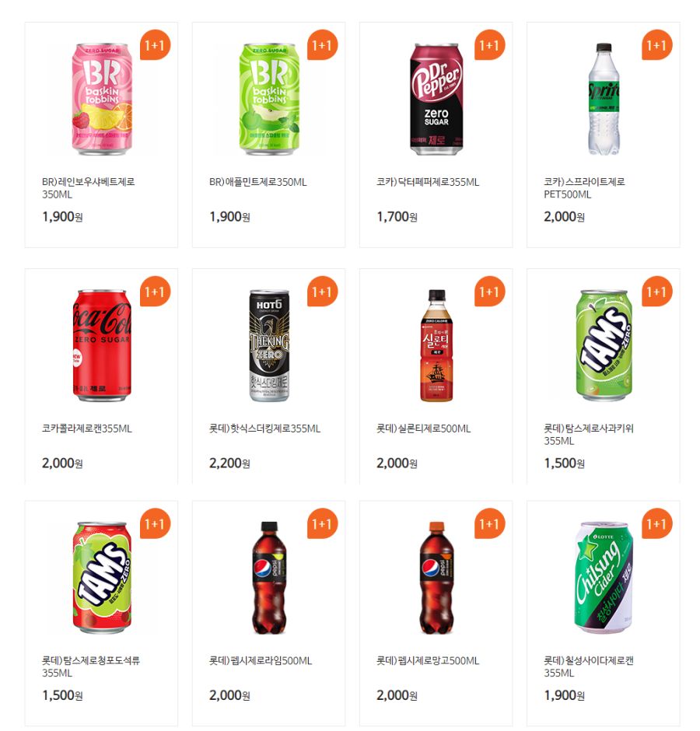Open the red TAMS Zero grape pomegranate can image
The image size is (700, 731).
click(102, 578)
